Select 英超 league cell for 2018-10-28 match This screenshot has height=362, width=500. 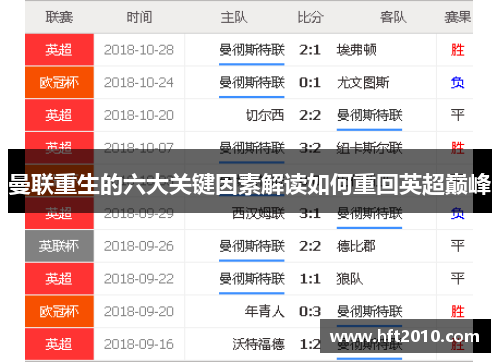coord(59,50)
